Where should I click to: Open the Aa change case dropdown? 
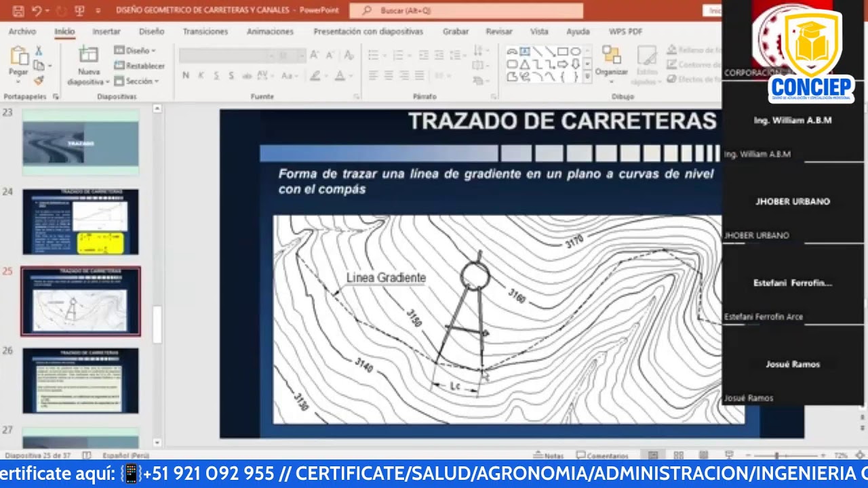point(289,75)
